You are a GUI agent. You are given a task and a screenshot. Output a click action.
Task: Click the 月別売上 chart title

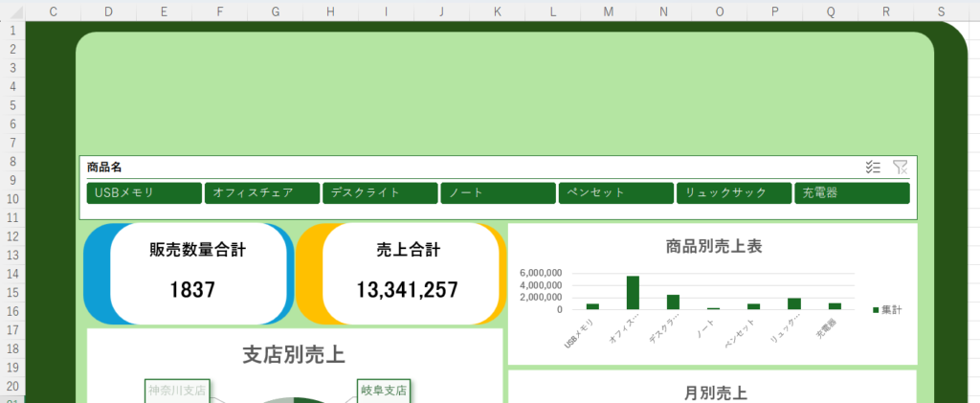(x=715, y=392)
